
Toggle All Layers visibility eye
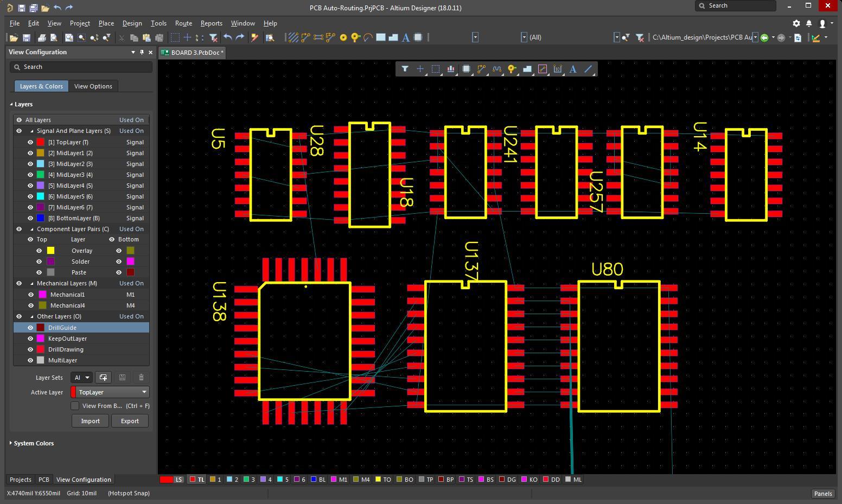coord(19,120)
